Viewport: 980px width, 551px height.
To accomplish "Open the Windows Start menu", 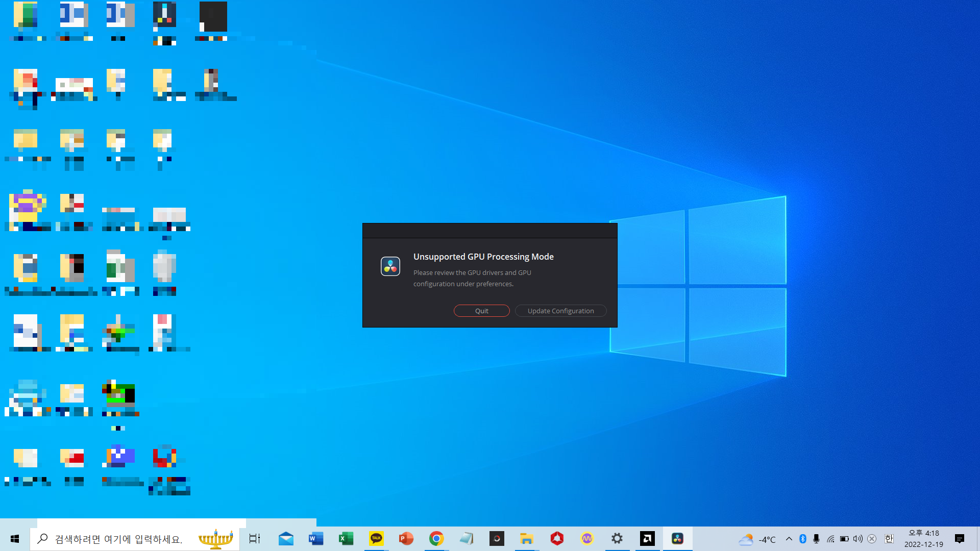I will [x=15, y=539].
